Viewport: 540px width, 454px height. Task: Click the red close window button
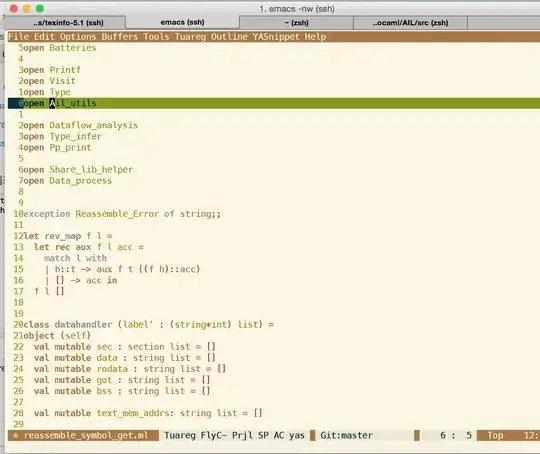[x=14, y=8]
